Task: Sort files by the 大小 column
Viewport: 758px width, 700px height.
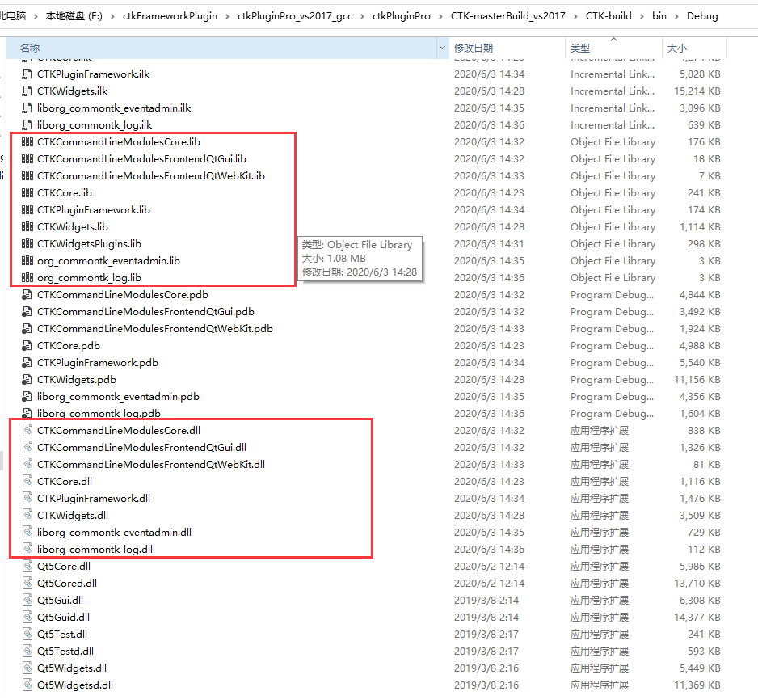Action: [x=676, y=48]
